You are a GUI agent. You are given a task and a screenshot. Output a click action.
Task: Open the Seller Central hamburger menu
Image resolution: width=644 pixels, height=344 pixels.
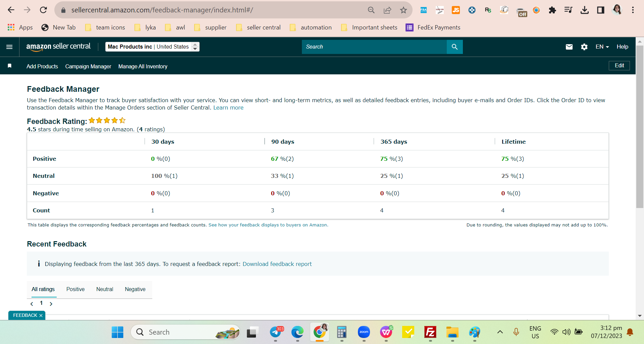pos(9,47)
